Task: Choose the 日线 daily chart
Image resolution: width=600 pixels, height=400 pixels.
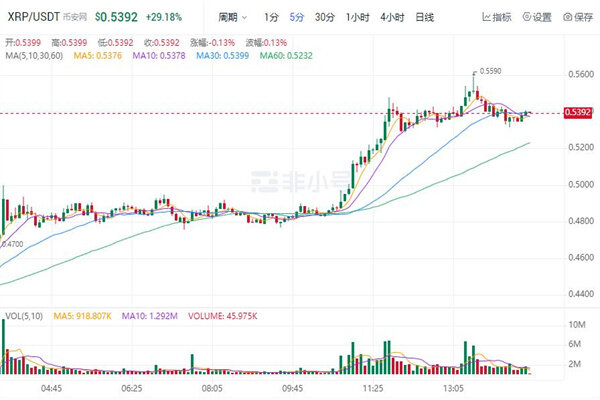Action: coord(424,17)
